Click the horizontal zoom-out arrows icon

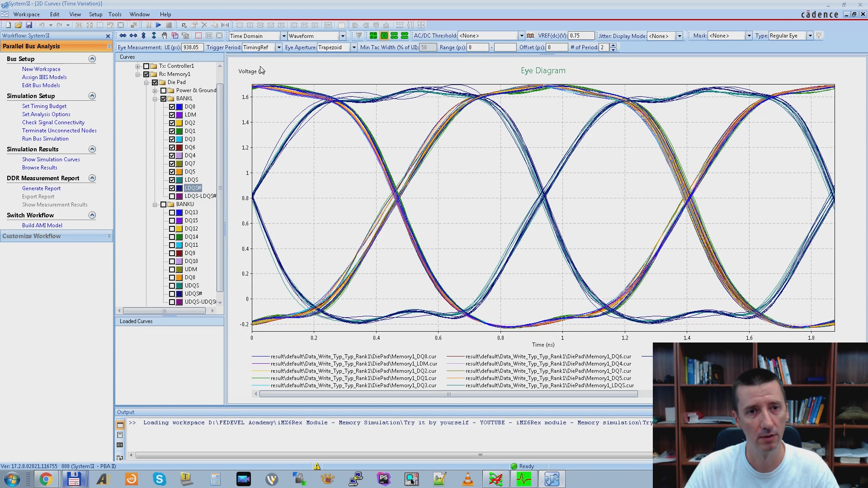tap(133, 36)
